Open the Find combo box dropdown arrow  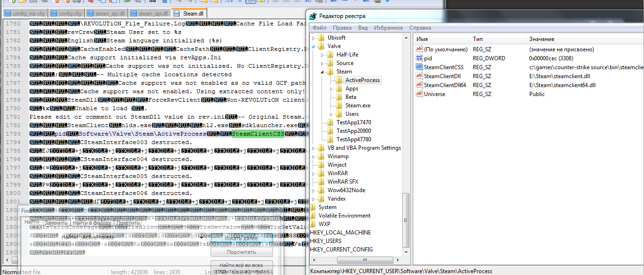(x=201, y=238)
